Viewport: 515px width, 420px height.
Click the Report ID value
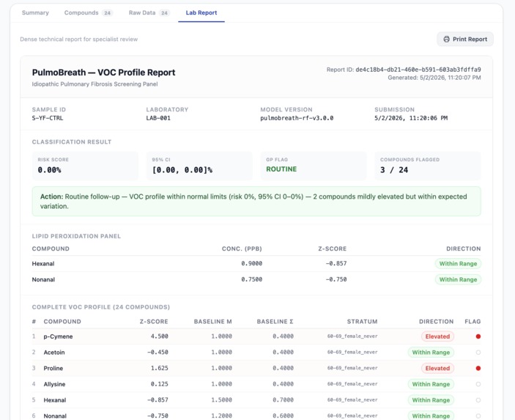click(418, 70)
